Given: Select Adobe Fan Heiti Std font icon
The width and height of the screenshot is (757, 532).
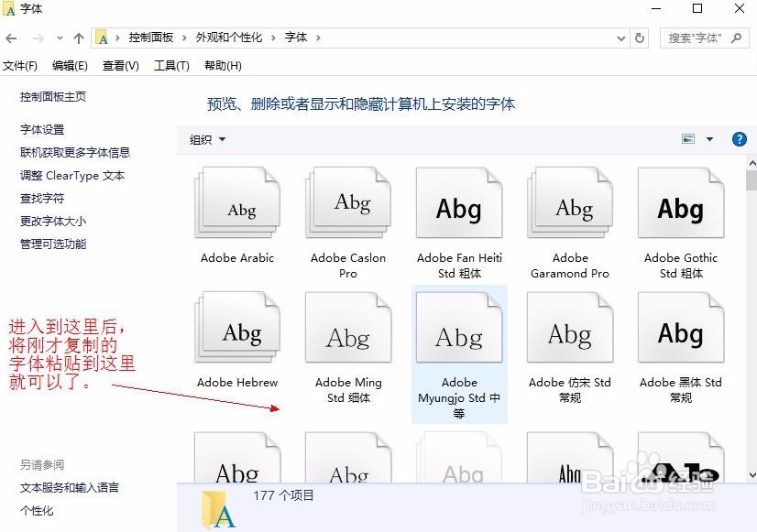Looking at the screenshot, I should tap(459, 202).
